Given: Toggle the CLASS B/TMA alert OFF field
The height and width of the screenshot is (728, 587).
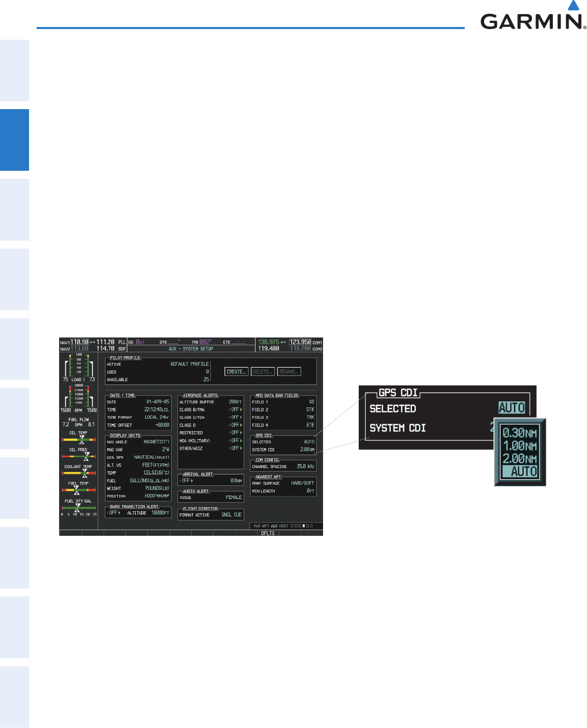Looking at the screenshot, I should tap(235, 409).
